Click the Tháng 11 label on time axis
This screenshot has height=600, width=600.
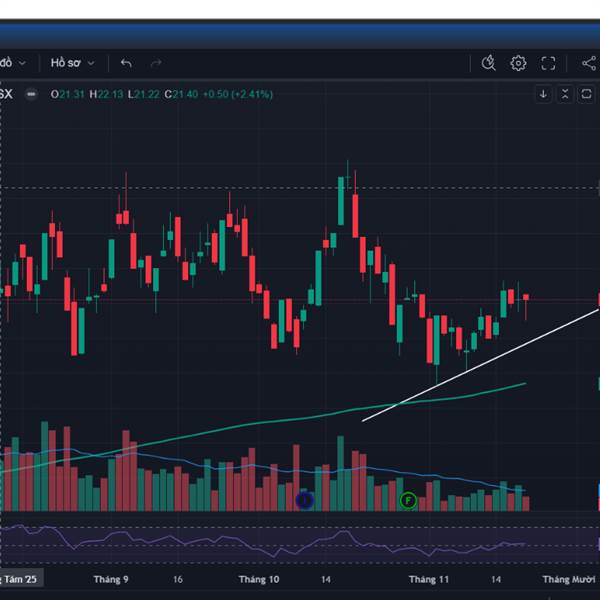point(429,579)
